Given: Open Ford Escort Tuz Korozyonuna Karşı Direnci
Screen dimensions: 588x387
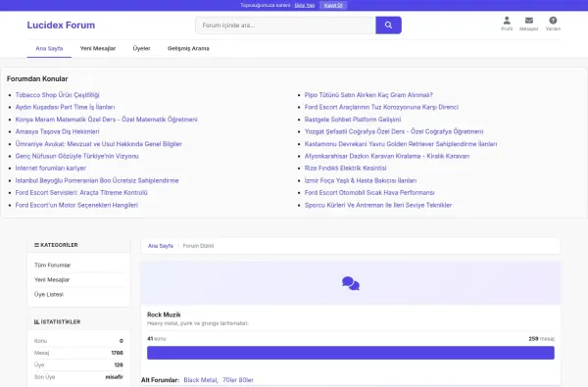Looking at the screenshot, I should (381, 107).
